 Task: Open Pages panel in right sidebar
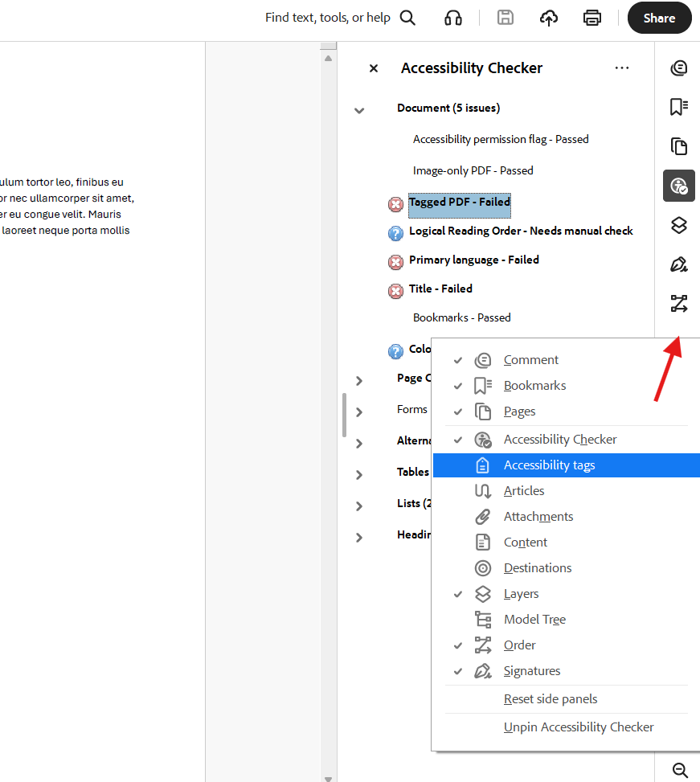click(678, 146)
